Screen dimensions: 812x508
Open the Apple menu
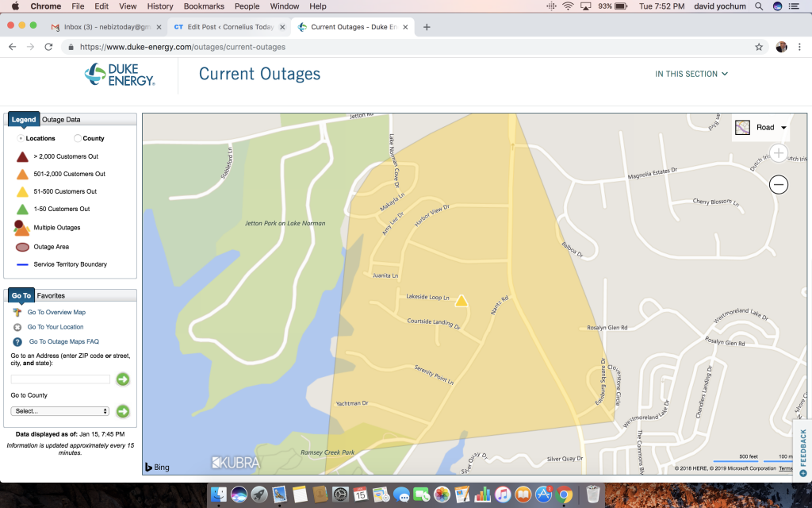click(15, 6)
